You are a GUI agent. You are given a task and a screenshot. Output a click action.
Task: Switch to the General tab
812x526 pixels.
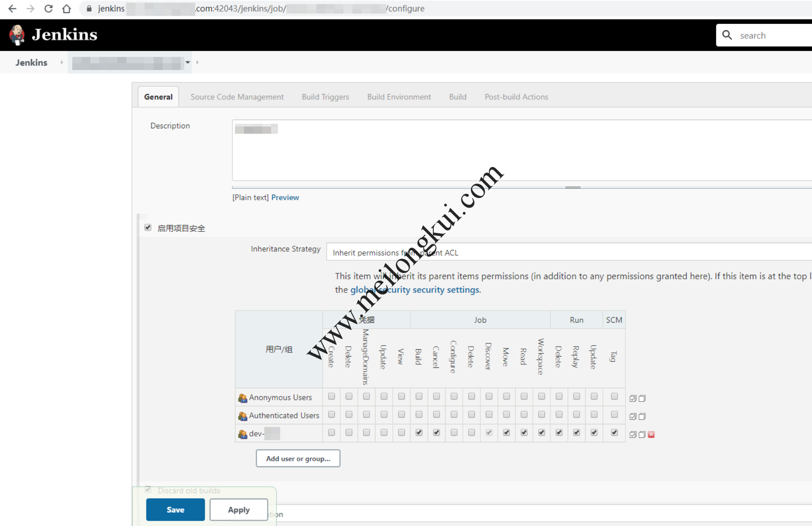[x=158, y=97]
